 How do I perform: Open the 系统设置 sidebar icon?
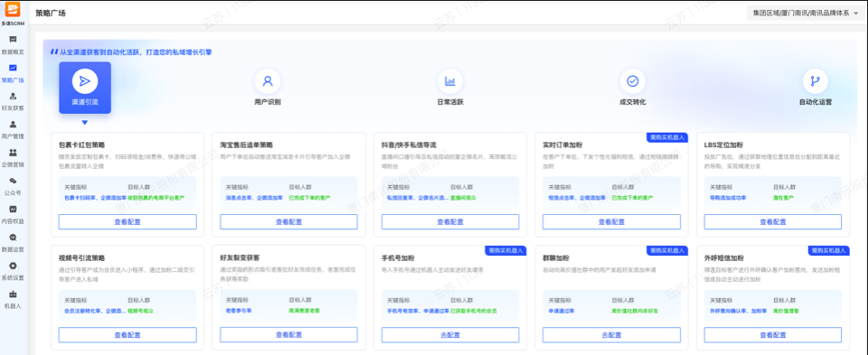[x=13, y=266]
